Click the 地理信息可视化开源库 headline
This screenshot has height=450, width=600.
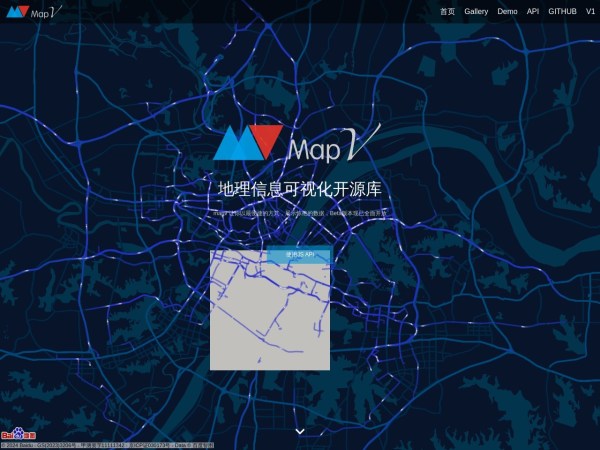click(300, 189)
